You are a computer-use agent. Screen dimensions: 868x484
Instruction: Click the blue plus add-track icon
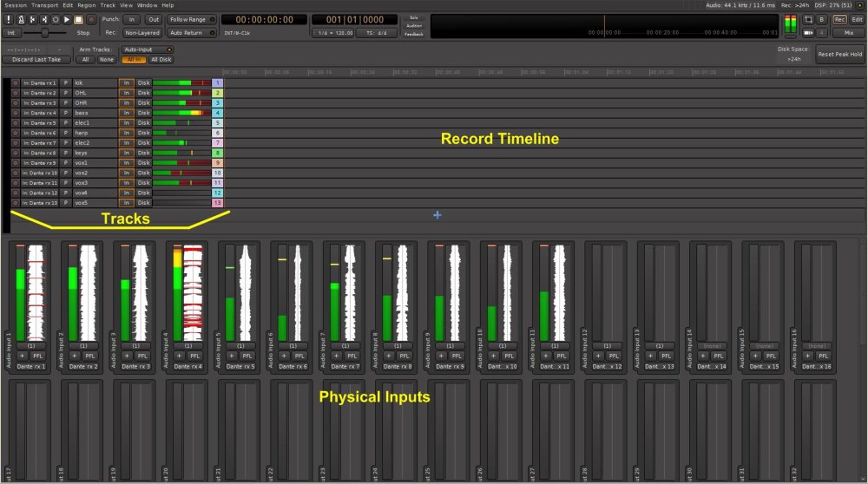(437, 215)
